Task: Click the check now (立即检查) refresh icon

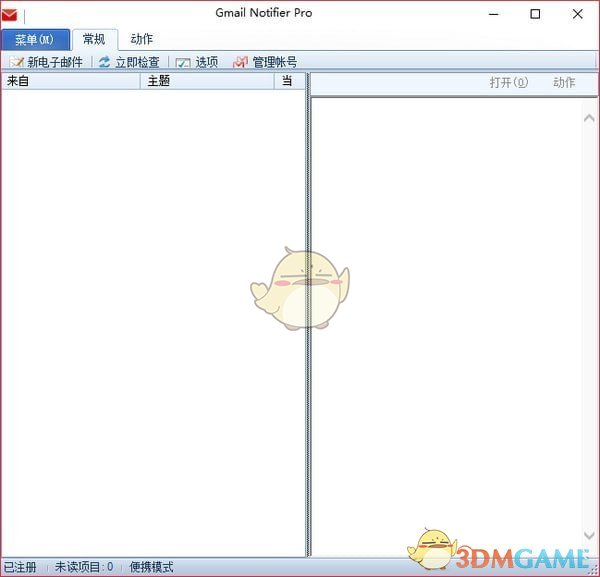Action: 104,62
